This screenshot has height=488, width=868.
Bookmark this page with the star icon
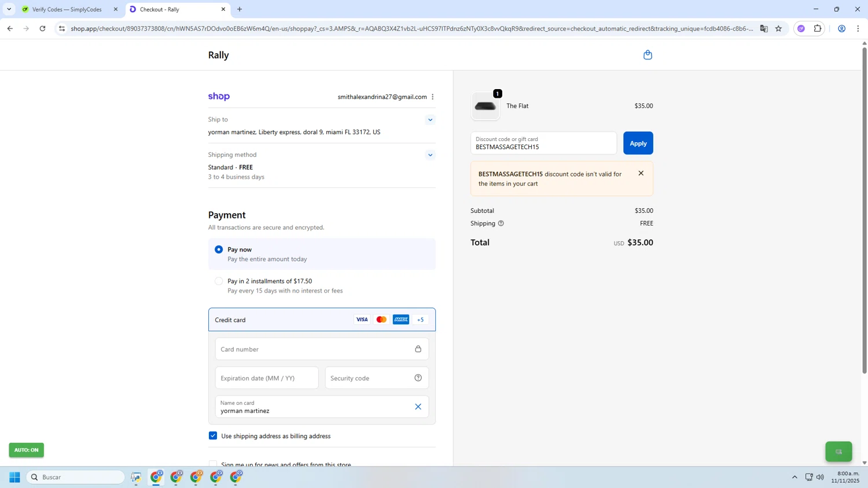[779, 28]
